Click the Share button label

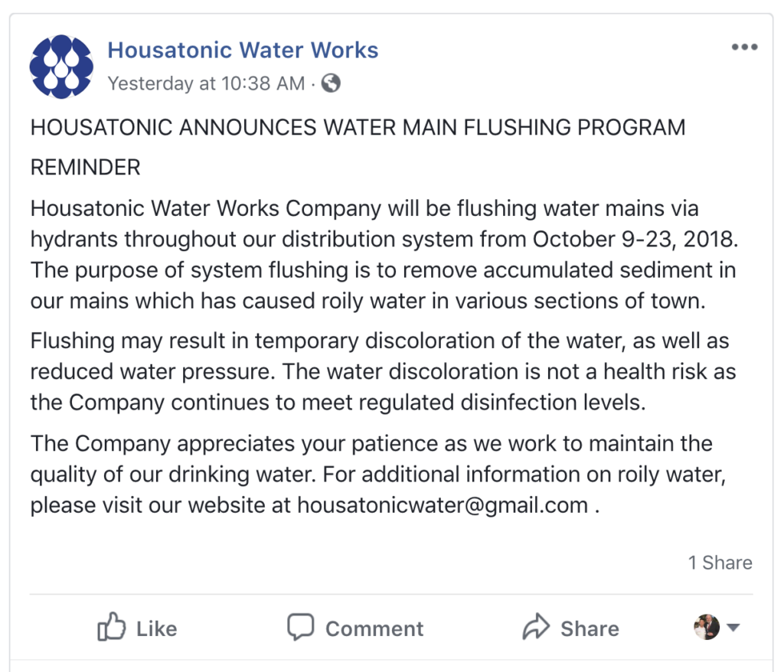(590, 628)
